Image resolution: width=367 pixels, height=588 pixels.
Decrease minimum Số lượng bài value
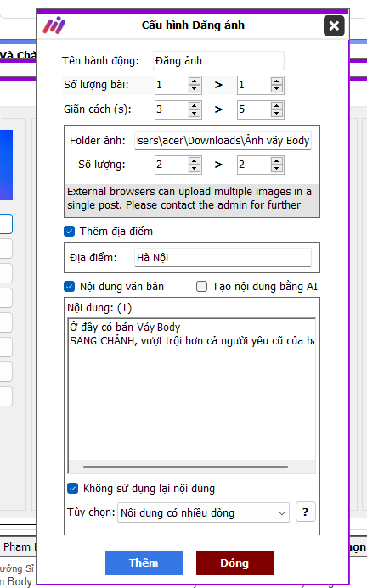pyautogui.click(x=195, y=88)
